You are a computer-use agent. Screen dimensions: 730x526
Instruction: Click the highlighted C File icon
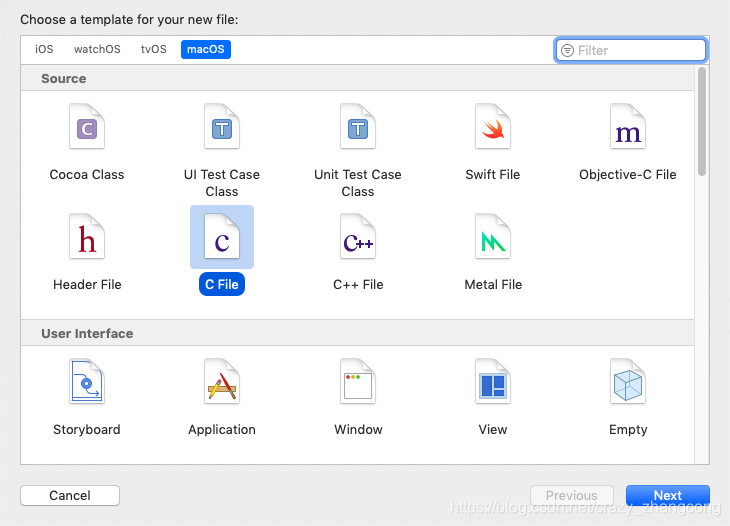[x=222, y=236]
